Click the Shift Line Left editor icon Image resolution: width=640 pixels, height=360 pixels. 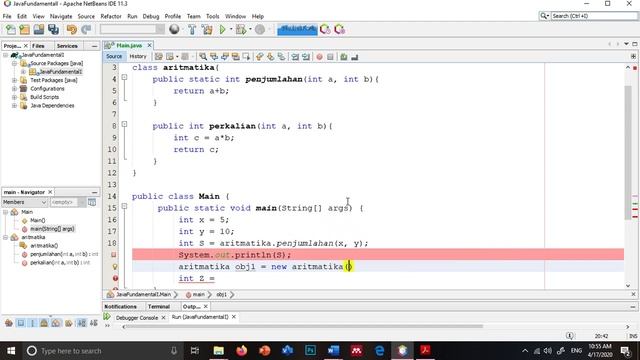tap(295, 57)
